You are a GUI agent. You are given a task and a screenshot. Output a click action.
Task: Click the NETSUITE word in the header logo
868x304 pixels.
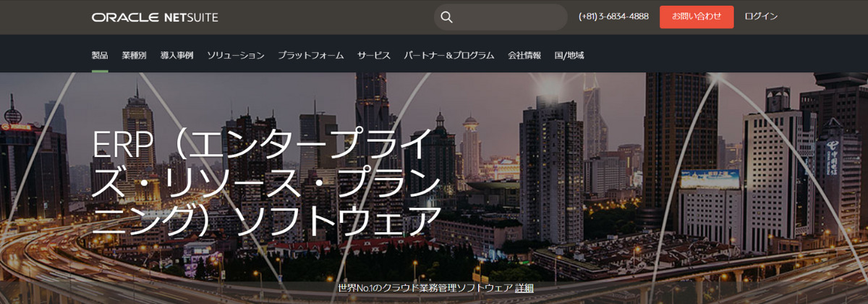click(x=189, y=17)
